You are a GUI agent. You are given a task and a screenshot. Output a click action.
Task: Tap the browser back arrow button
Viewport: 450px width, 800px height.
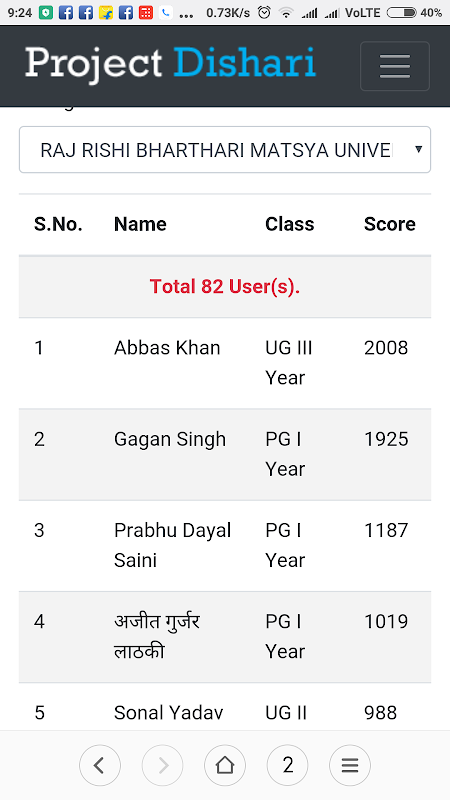[x=100, y=765]
